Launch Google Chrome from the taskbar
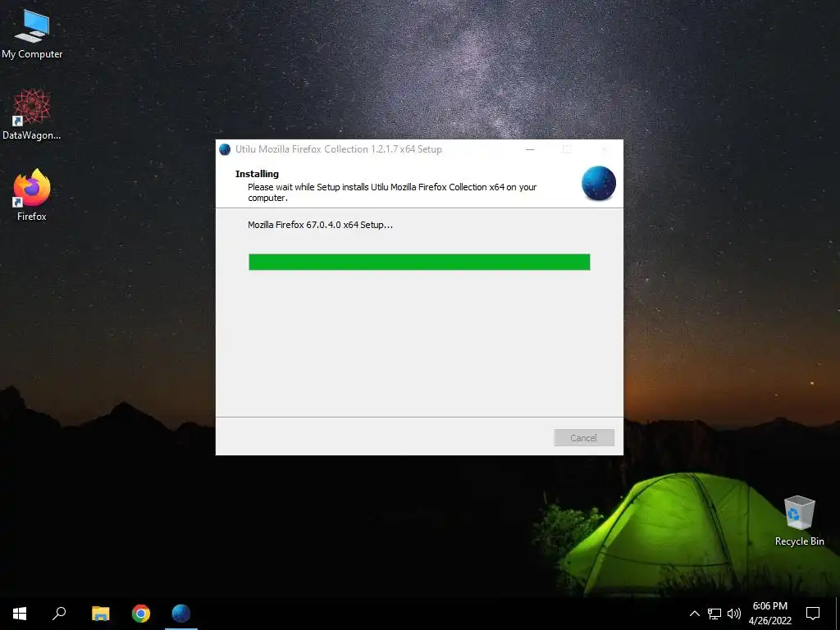This screenshot has width=840, height=630. point(141,614)
